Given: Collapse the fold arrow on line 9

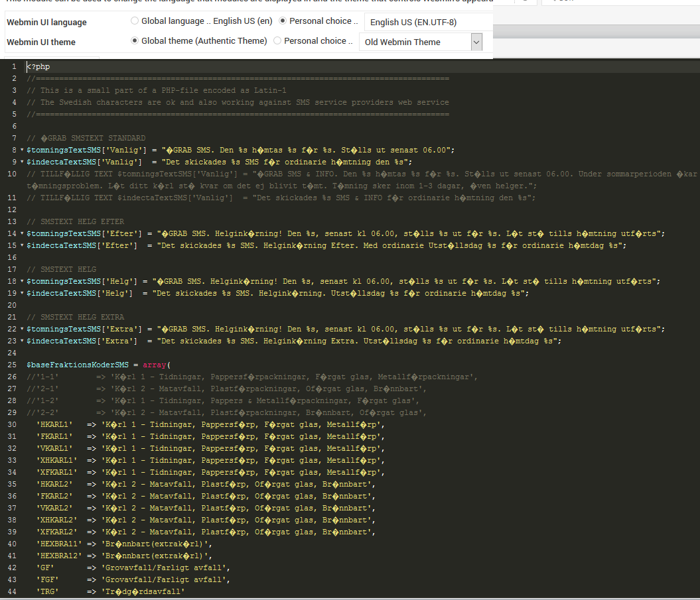Looking at the screenshot, I should click(22, 162).
